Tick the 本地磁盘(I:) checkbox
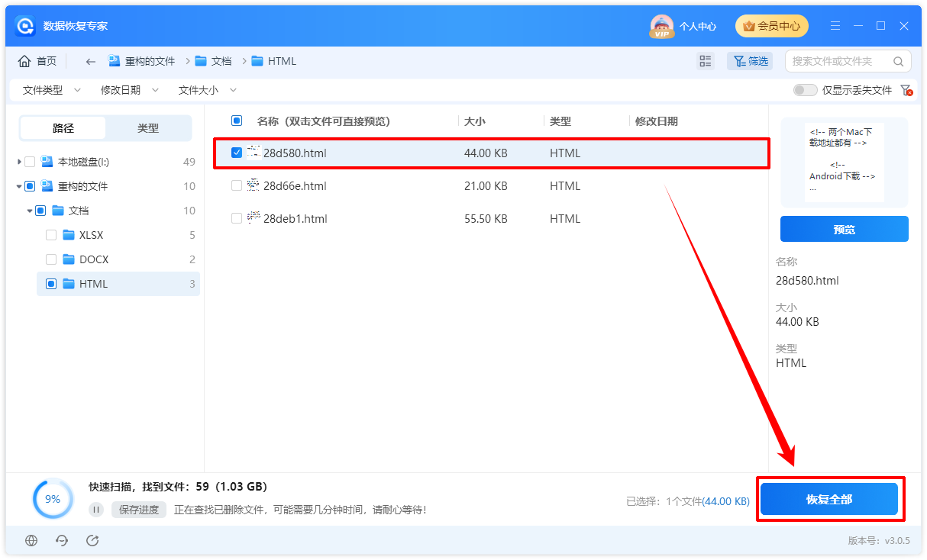The image size is (927, 560). click(30, 162)
